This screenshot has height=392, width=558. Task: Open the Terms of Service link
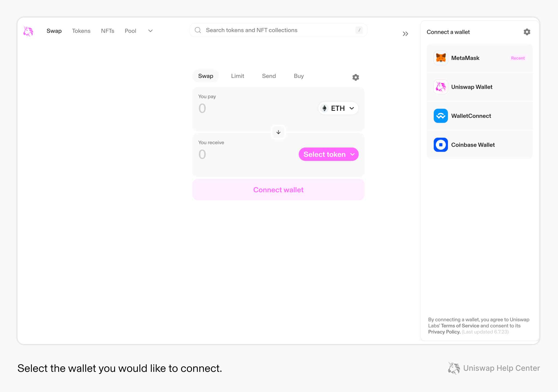click(x=460, y=326)
